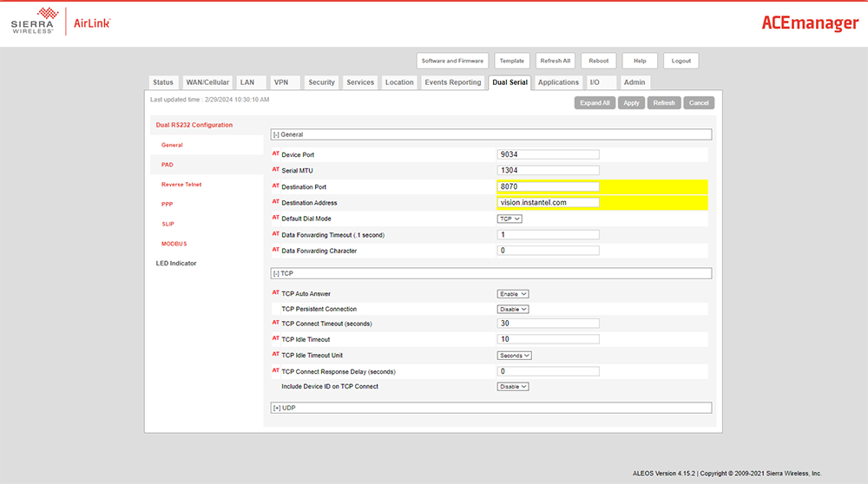Image resolution: width=868 pixels, height=484 pixels.
Task: Collapse the General section header
Action: 491,134
